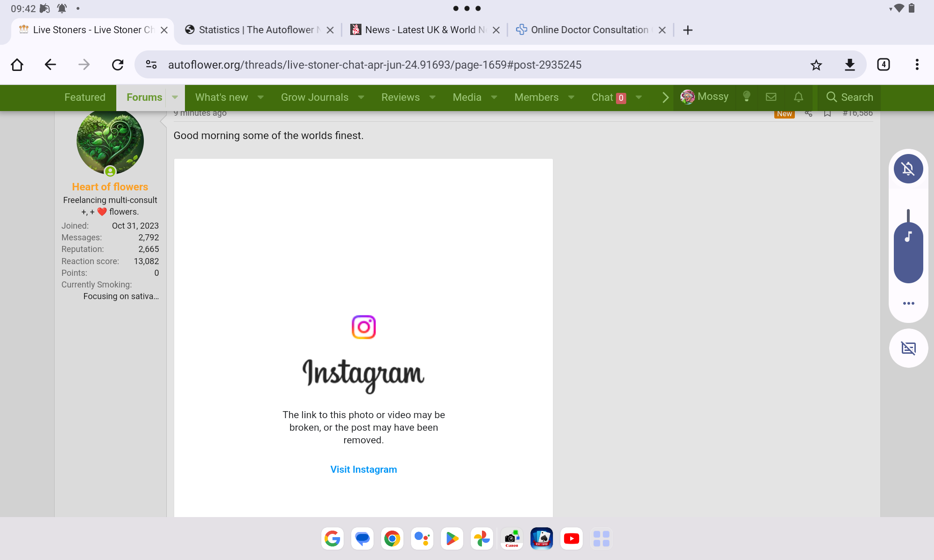The width and height of the screenshot is (934, 560).
Task: Close the Statistics tab
Action: pos(330,30)
